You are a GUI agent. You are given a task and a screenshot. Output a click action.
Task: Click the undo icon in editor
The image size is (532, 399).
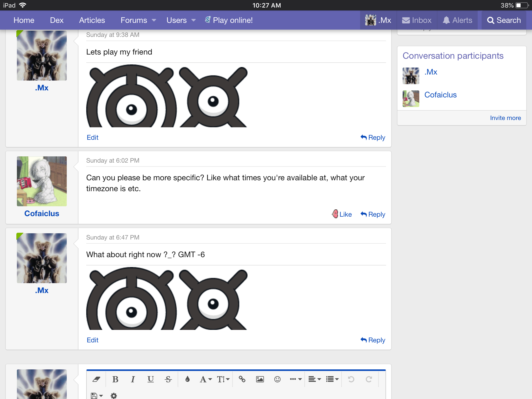(351, 379)
